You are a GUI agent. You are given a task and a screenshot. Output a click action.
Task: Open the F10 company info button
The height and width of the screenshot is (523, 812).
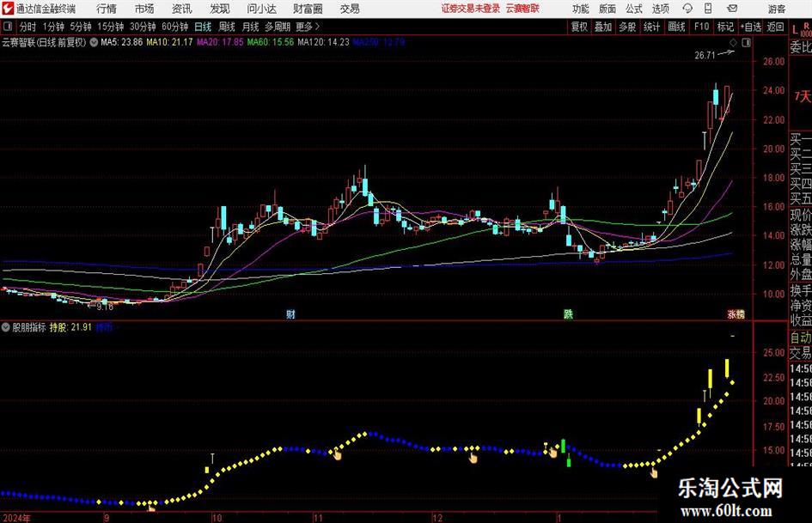pos(701,27)
